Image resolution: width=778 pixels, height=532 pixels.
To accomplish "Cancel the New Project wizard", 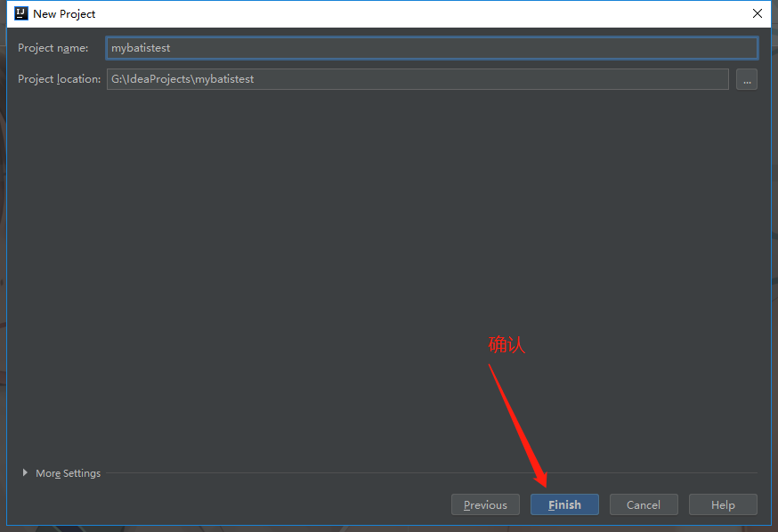I will coord(644,504).
